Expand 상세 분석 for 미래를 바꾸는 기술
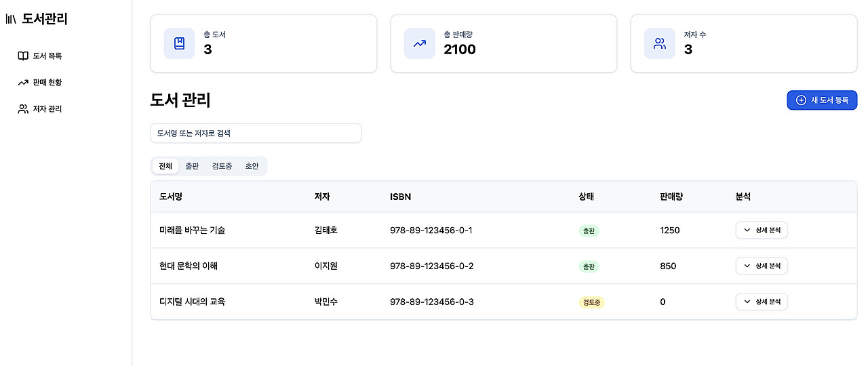 click(x=762, y=230)
